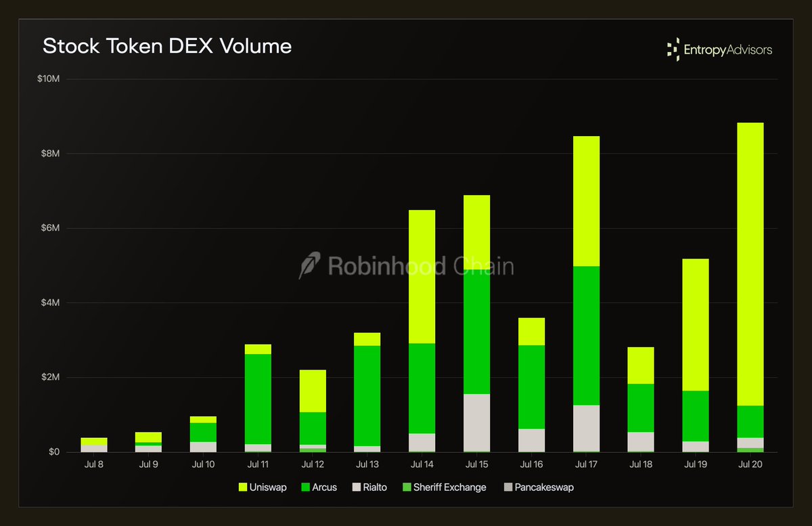
Task: Select the Arcus segment of Jul 13 bar
Action: 367,396
